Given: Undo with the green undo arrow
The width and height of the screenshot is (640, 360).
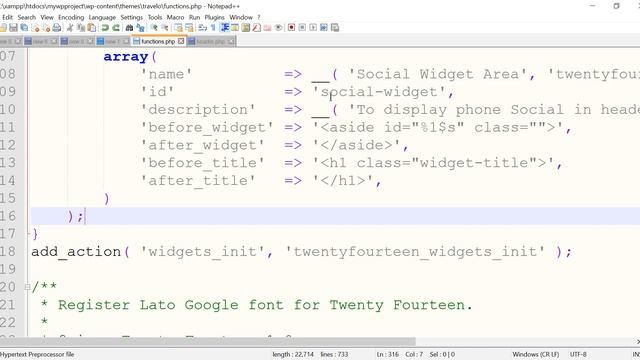Looking at the screenshot, I should click(105, 28).
